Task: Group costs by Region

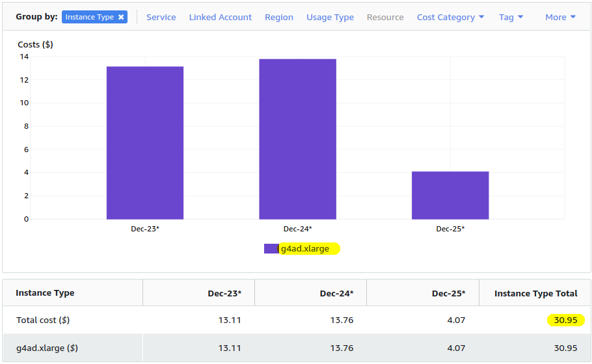Action: (x=279, y=18)
